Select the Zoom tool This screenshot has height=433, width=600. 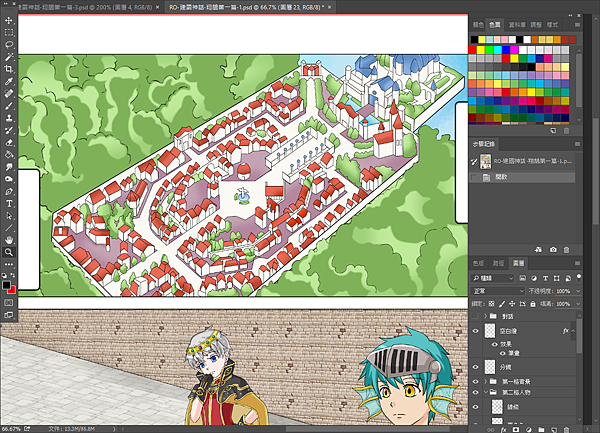(9, 252)
